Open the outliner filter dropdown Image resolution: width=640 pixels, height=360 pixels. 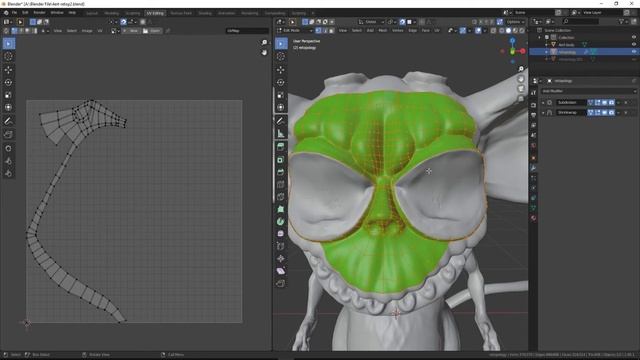[x=623, y=21]
